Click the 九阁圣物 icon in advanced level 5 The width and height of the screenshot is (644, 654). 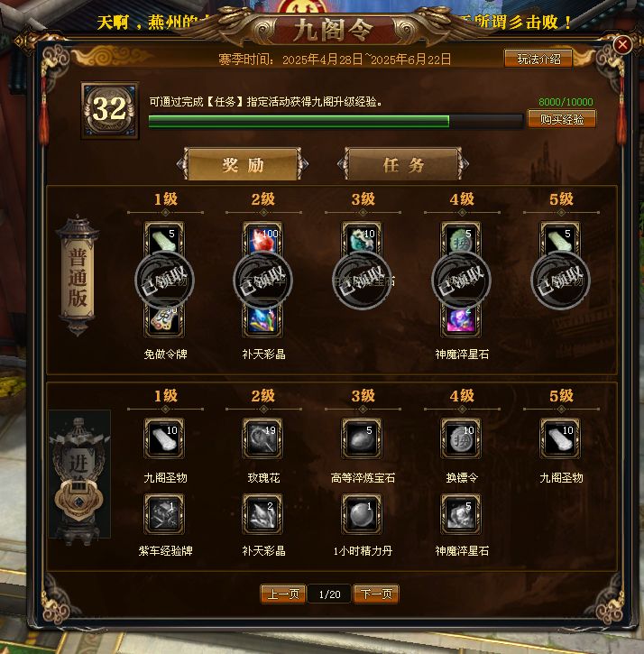tap(560, 438)
